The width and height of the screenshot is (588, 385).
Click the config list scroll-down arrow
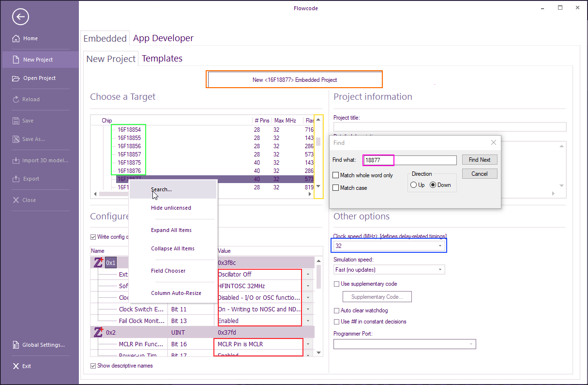click(x=318, y=352)
